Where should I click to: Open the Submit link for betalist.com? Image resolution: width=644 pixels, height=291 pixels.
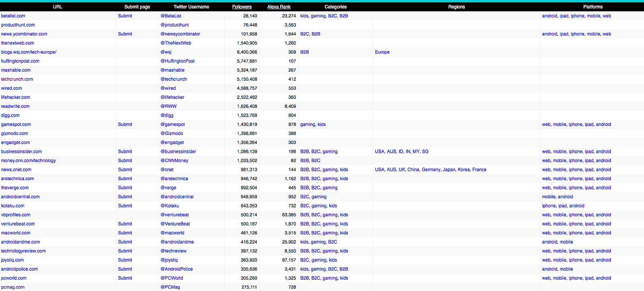pos(125,16)
